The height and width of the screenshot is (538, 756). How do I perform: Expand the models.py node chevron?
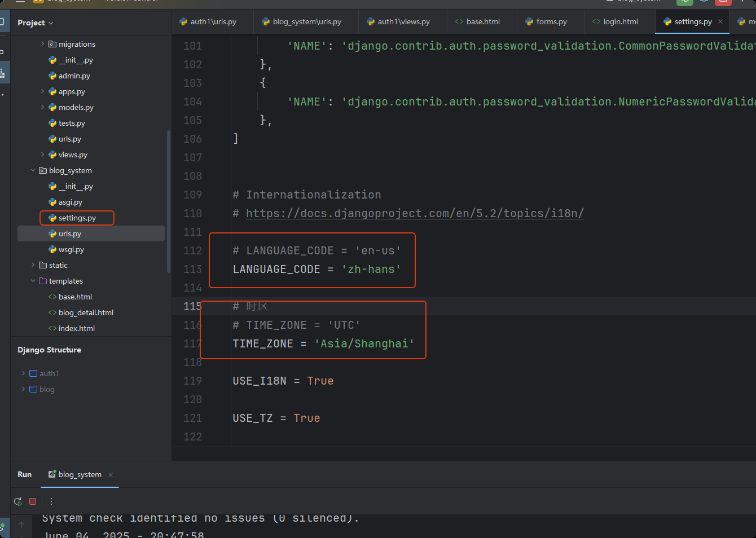pos(42,107)
